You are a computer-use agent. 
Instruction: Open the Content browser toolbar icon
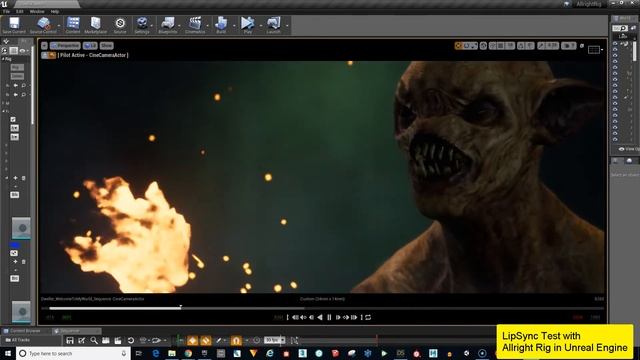point(73,23)
